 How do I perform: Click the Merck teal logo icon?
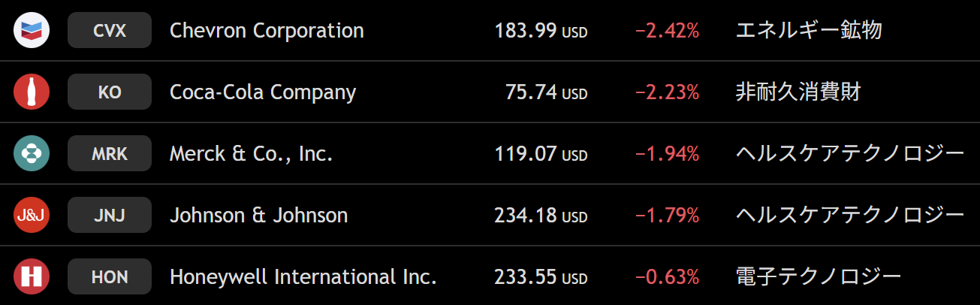[32, 154]
